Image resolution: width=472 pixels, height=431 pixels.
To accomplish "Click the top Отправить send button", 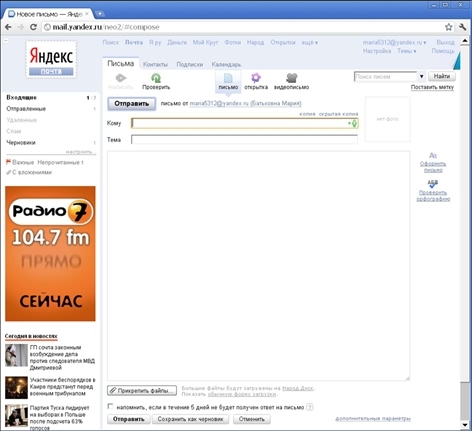I will point(132,104).
